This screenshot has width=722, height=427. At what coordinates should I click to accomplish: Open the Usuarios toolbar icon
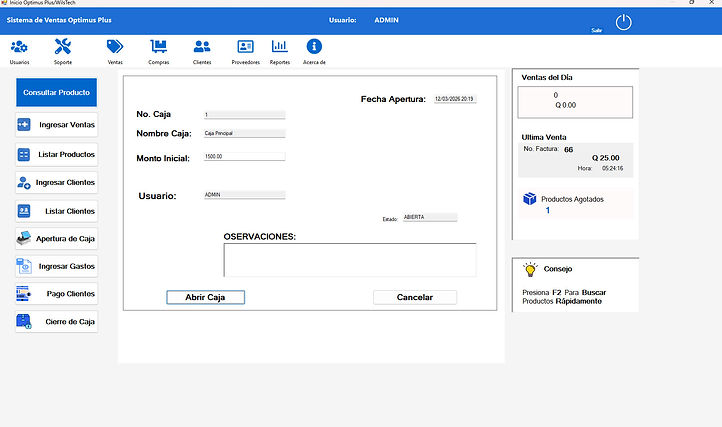pyautogui.click(x=19, y=47)
